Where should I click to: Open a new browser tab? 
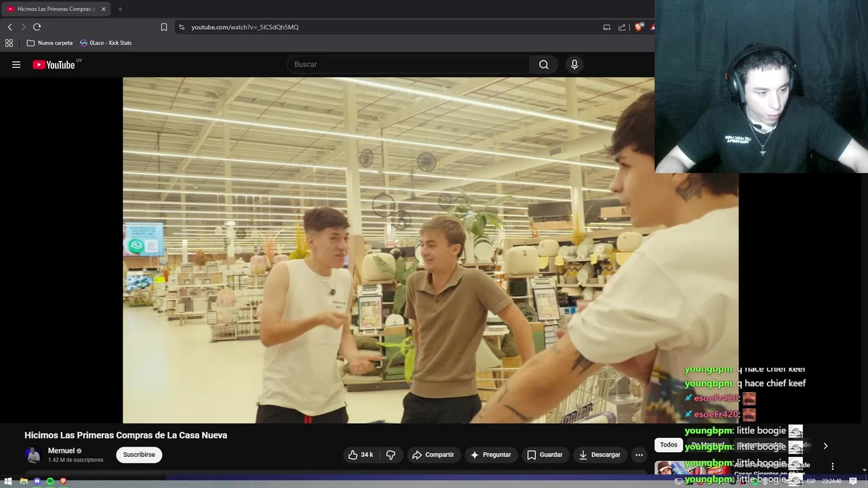(x=120, y=9)
